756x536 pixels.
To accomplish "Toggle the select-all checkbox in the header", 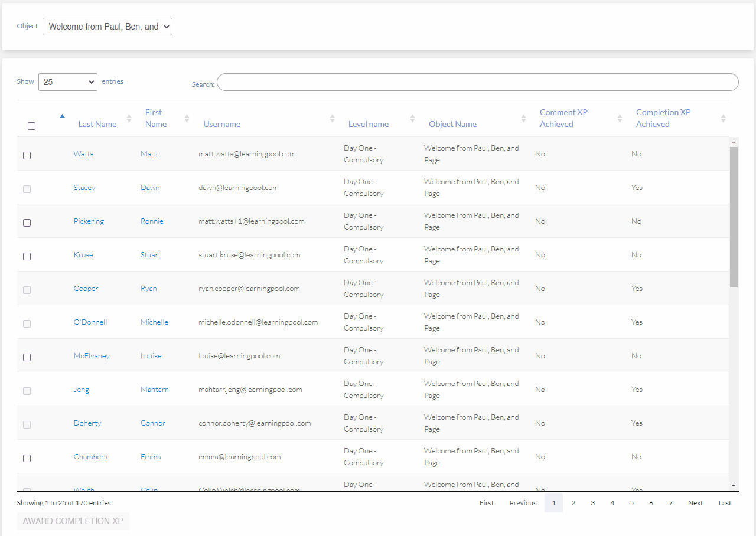I will click(31, 126).
